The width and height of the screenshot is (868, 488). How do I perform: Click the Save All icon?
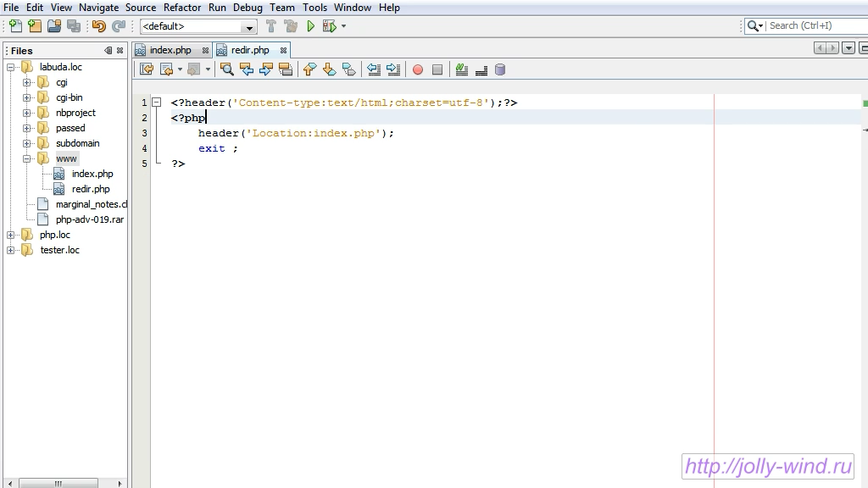(x=73, y=26)
